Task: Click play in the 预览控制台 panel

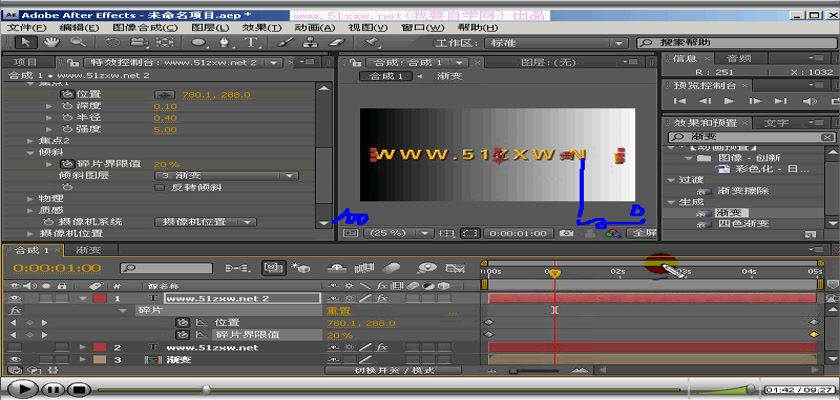Action: click(x=729, y=101)
